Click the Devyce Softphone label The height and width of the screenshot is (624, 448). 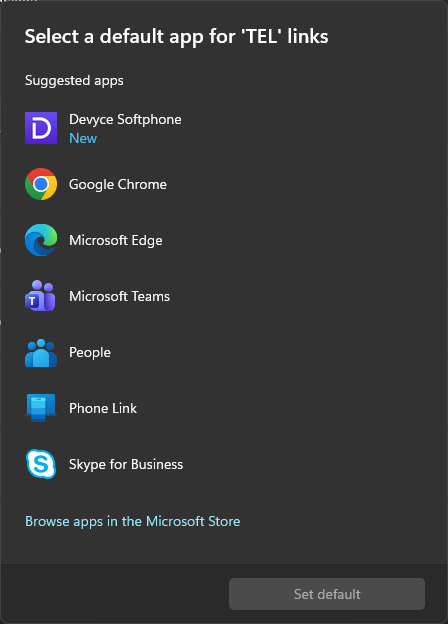point(125,119)
